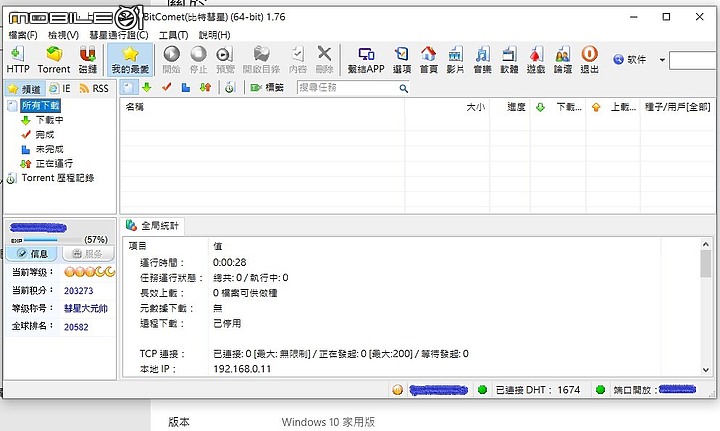Click the 預覽 preview button
Screen dimensions: 720x431
coord(225,60)
